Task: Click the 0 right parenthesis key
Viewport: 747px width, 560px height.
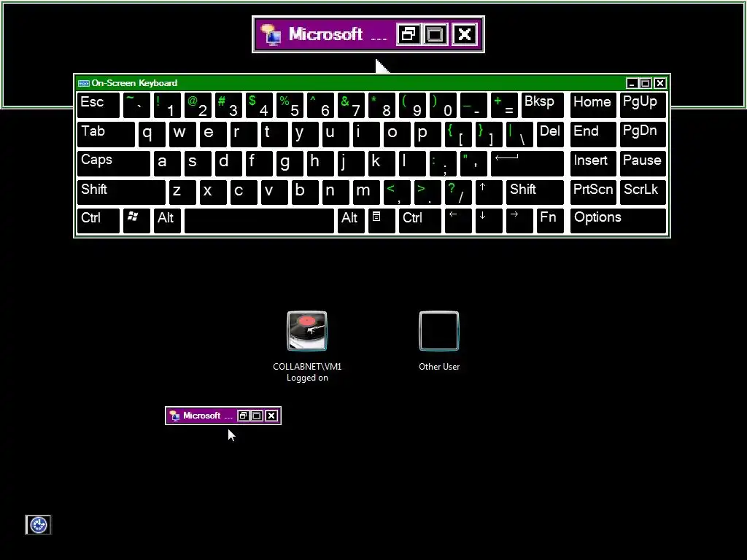Action: (x=443, y=105)
